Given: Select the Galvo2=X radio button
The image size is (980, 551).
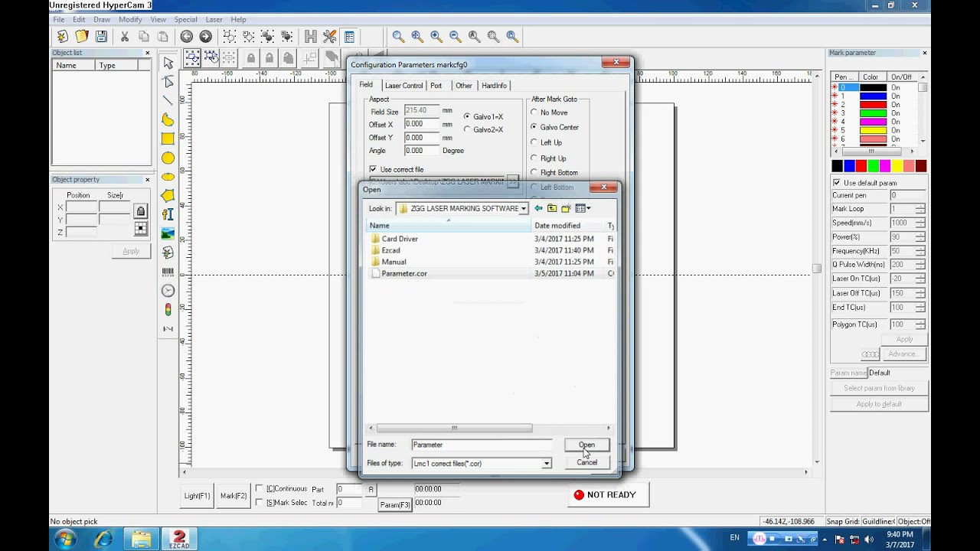Looking at the screenshot, I should click(467, 129).
